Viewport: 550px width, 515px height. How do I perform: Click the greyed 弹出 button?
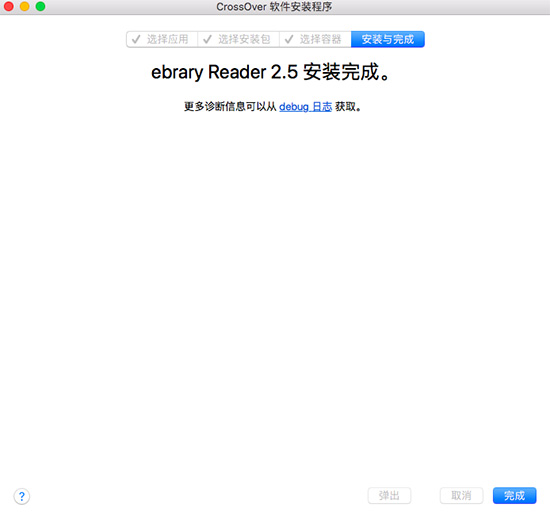[389, 495]
